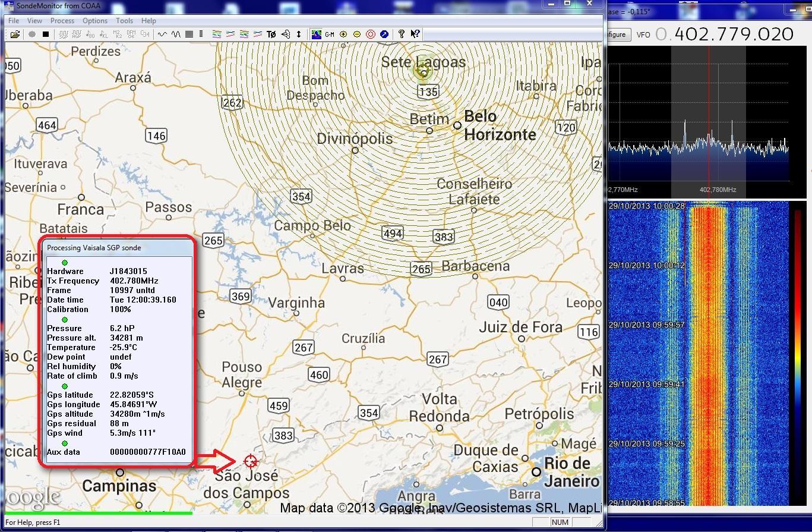Viewport: 812px width, 532px height.
Task: Click the yellow zoom in map icon
Action: (343, 34)
